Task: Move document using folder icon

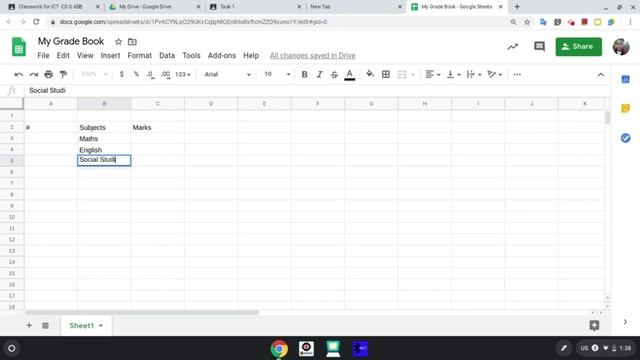Action: (132, 42)
